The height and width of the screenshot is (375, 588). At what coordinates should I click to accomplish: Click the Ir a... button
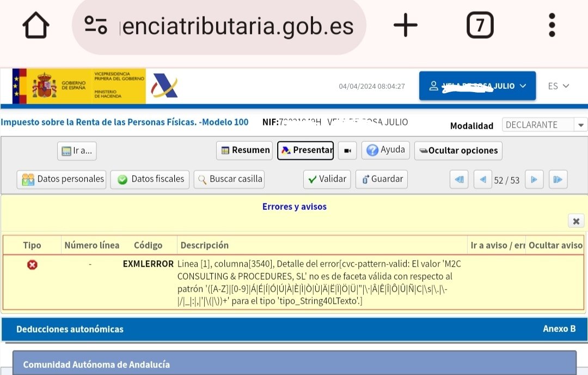point(77,151)
